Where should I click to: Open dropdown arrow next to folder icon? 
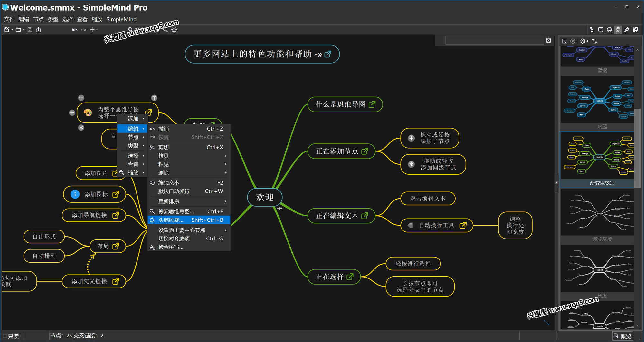[24, 30]
